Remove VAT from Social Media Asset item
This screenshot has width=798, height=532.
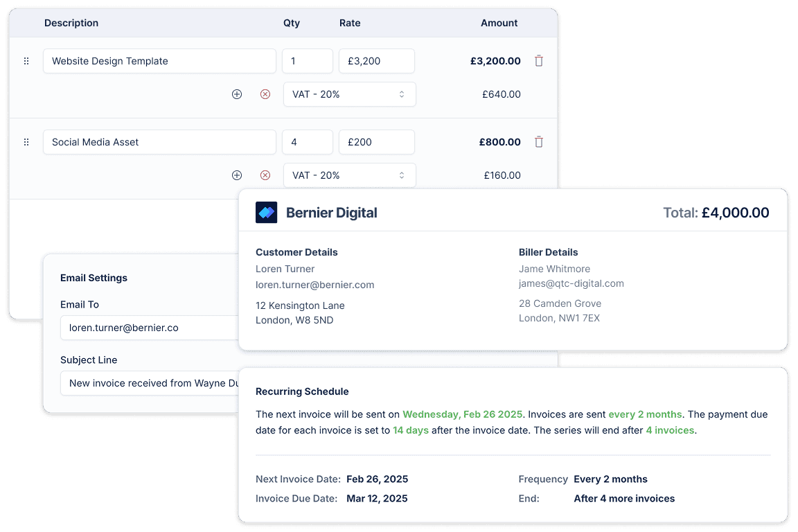tap(265, 175)
